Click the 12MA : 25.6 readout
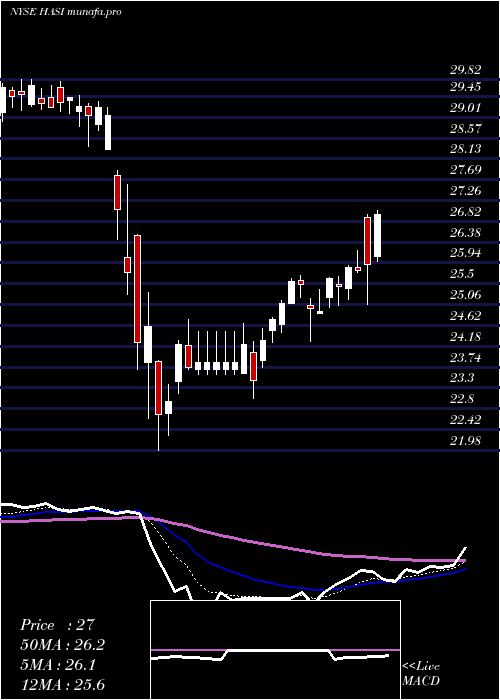 coord(62,685)
